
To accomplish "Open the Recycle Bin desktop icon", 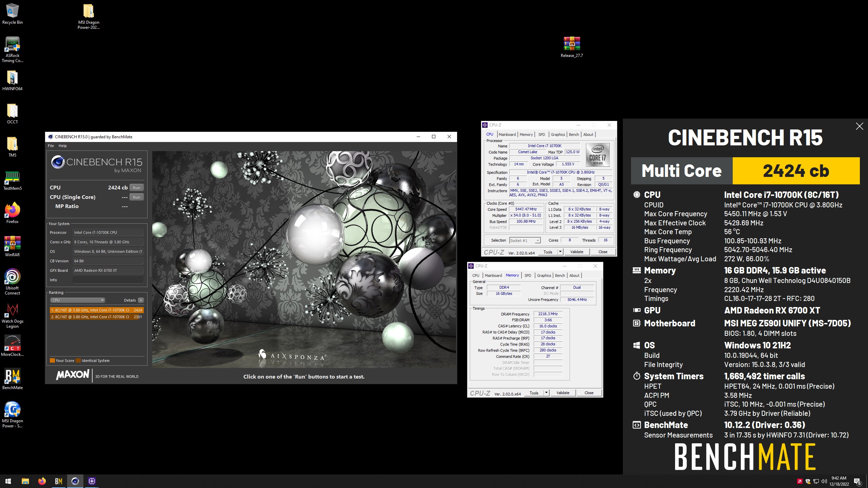I will (x=12, y=14).
